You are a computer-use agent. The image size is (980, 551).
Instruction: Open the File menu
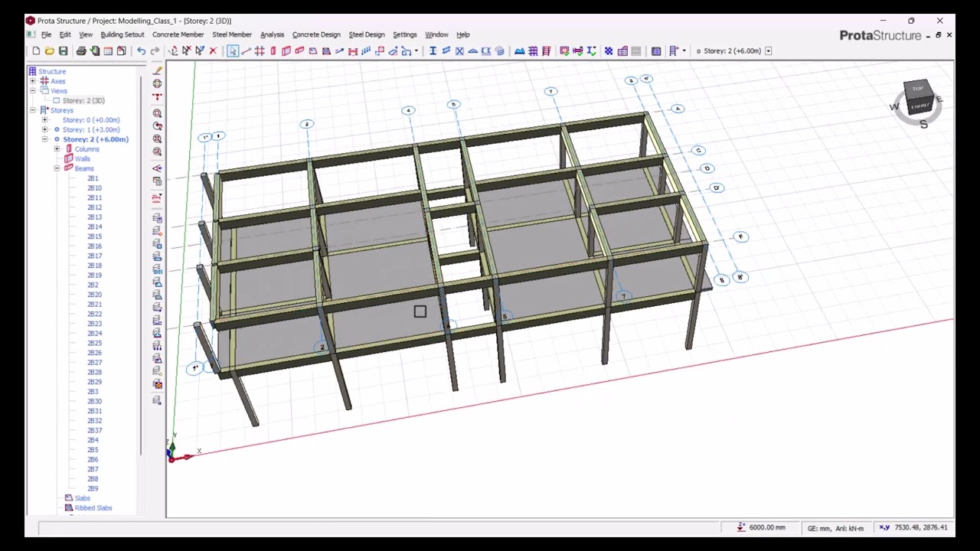(46, 34)
